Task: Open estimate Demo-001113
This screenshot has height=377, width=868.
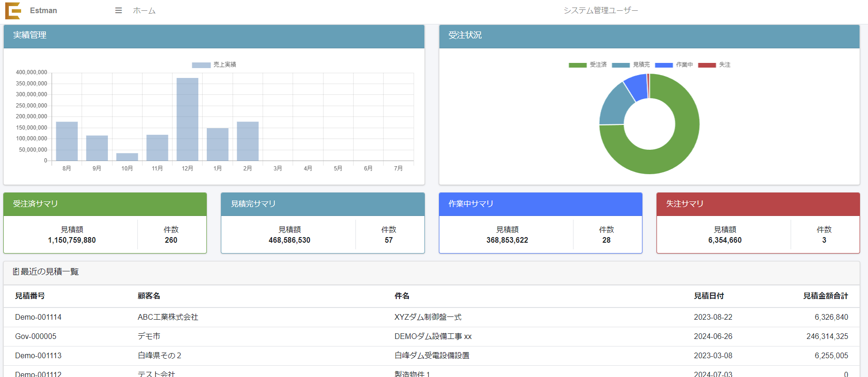Action: point(38,355)
